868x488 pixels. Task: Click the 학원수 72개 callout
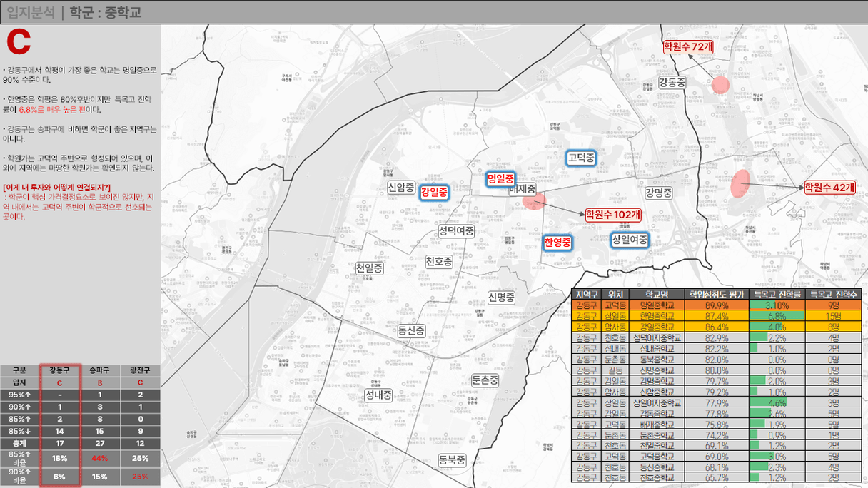tap(688, 46)
